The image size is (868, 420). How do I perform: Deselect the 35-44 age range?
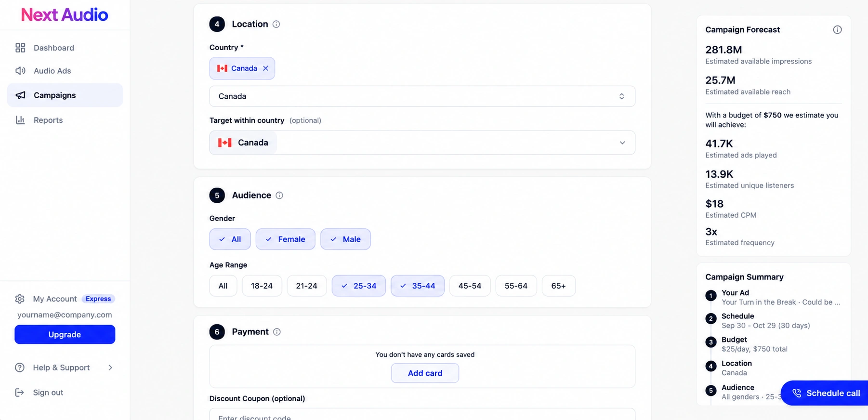click(418, 286)
